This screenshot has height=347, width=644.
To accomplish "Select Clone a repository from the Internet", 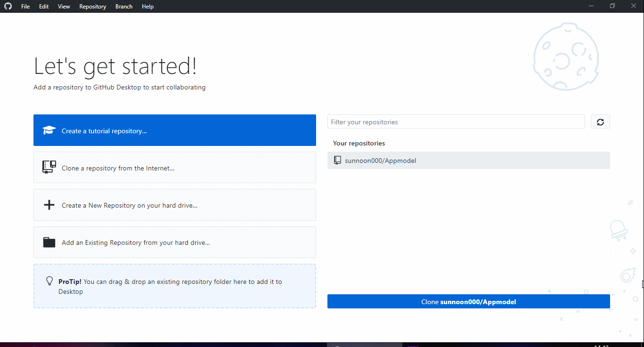I will 175,168.
